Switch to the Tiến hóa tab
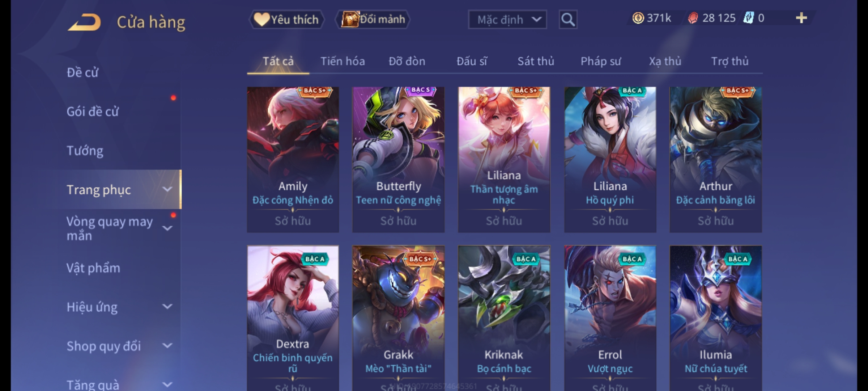Screen dimensions: 868x391 (342, 61)
